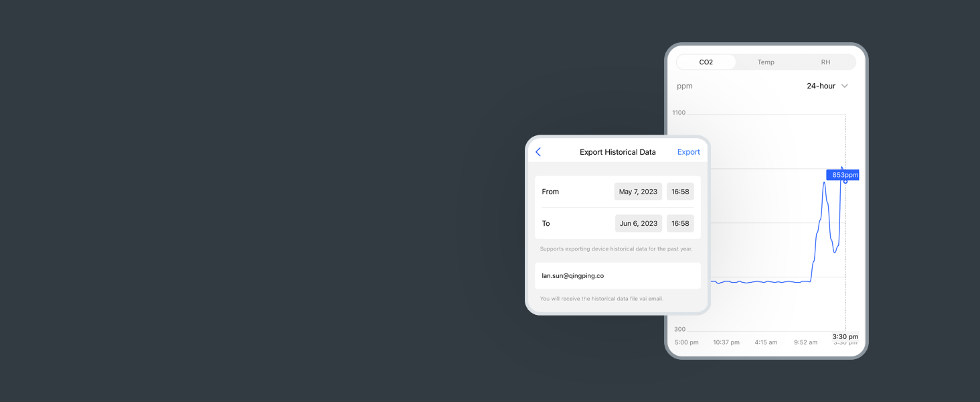This screenshot has height=402, width=980.
Task: Click the ppm unit label
Action: 685,86
